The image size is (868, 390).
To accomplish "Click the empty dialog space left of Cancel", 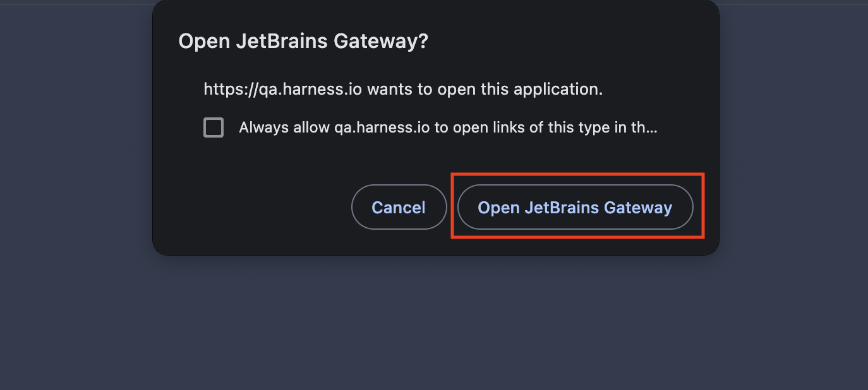I will [x=253, y=208].
